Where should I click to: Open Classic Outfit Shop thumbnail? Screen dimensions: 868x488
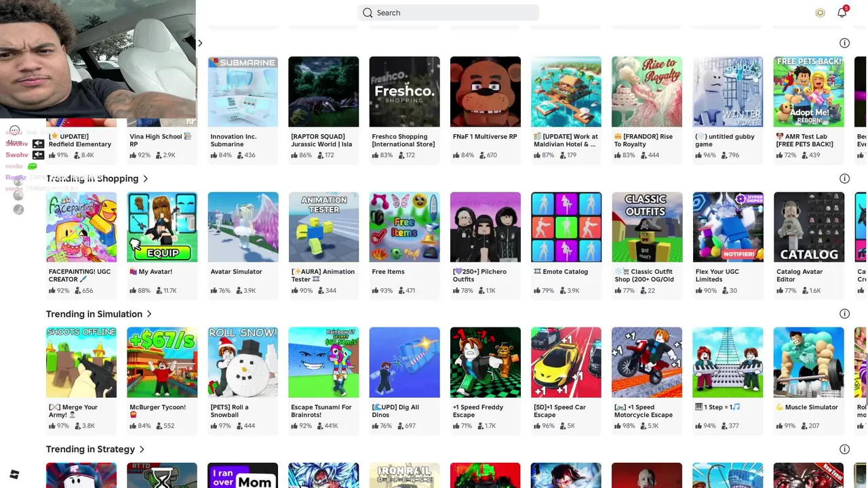coord(647,227)
